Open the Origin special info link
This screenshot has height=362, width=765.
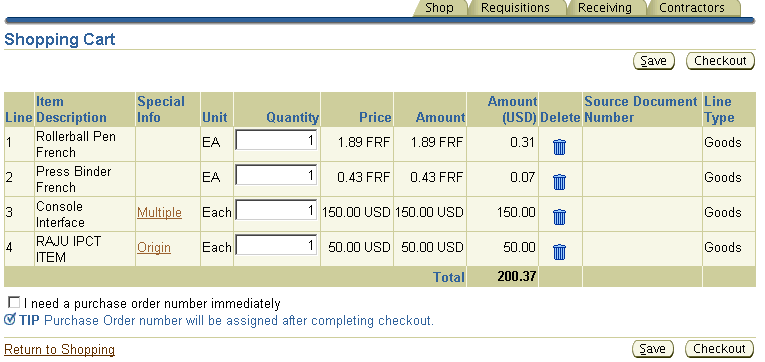tap(154, 248)
